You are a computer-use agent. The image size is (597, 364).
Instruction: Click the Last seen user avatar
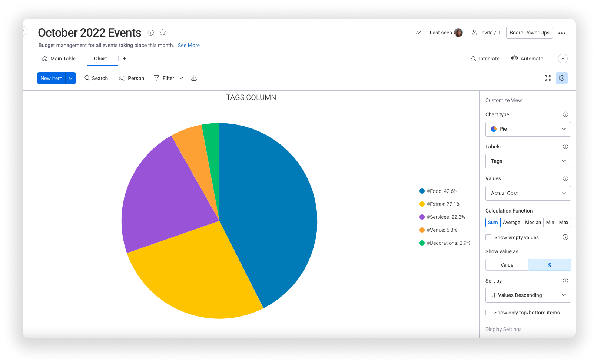click(458, 33)
